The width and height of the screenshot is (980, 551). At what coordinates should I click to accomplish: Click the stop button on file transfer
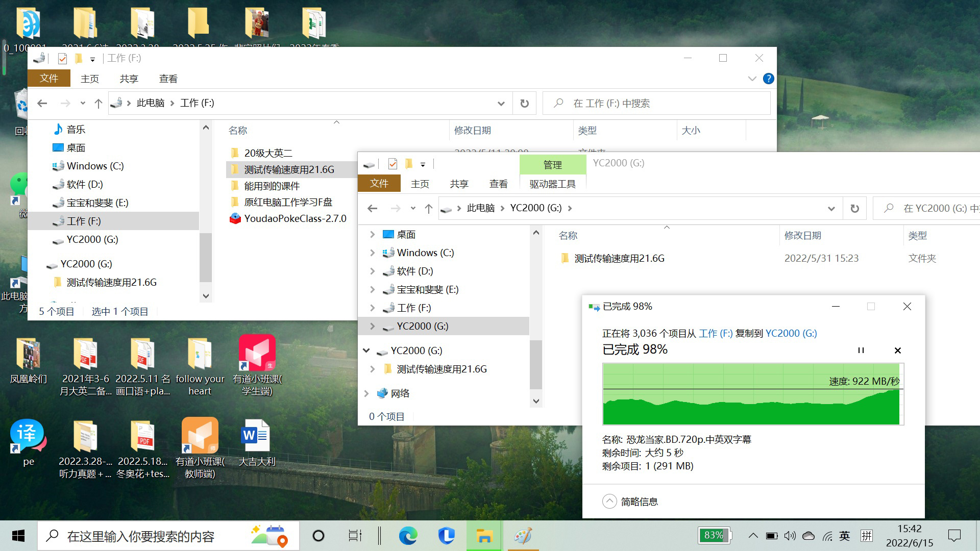[898, 349]
